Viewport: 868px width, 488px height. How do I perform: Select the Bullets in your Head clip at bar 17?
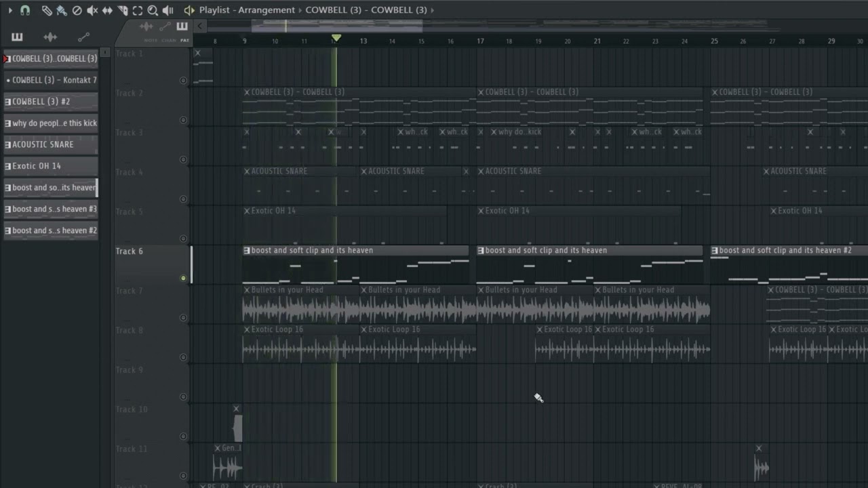pyautogui.click(x=536, y=303)
